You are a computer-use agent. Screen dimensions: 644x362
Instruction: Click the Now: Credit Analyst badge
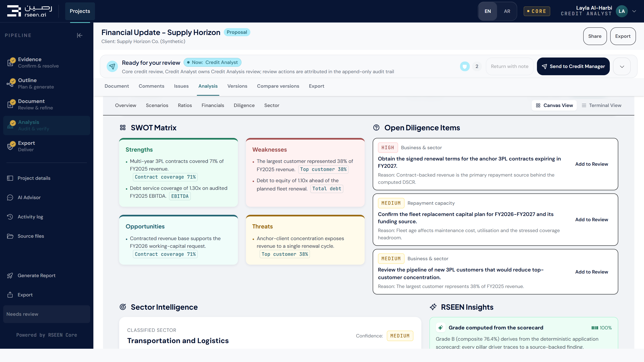click(x=213, y=63)
